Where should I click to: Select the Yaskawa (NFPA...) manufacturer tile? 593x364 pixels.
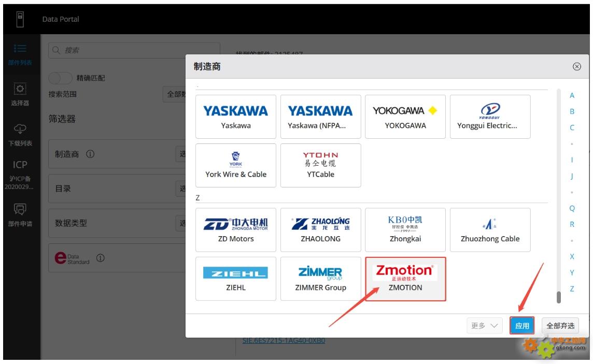pyautogui.click(x=321, y=117)
